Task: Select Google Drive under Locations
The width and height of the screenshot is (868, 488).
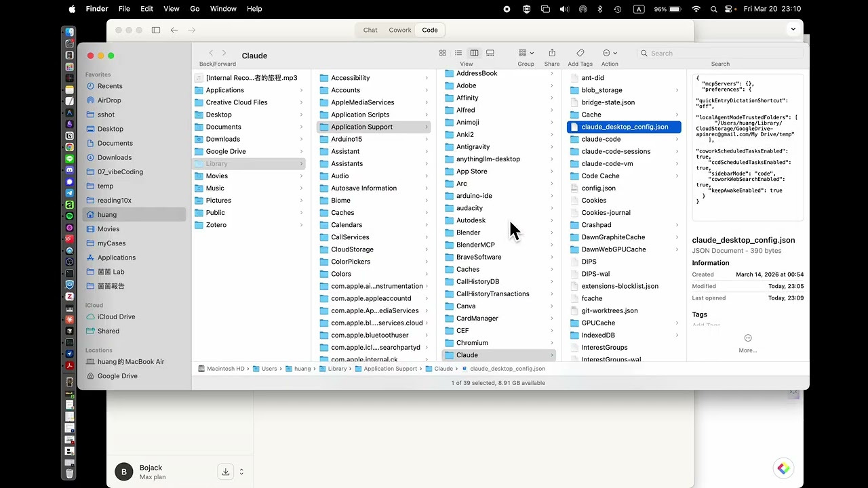Action: coord(117,375)
